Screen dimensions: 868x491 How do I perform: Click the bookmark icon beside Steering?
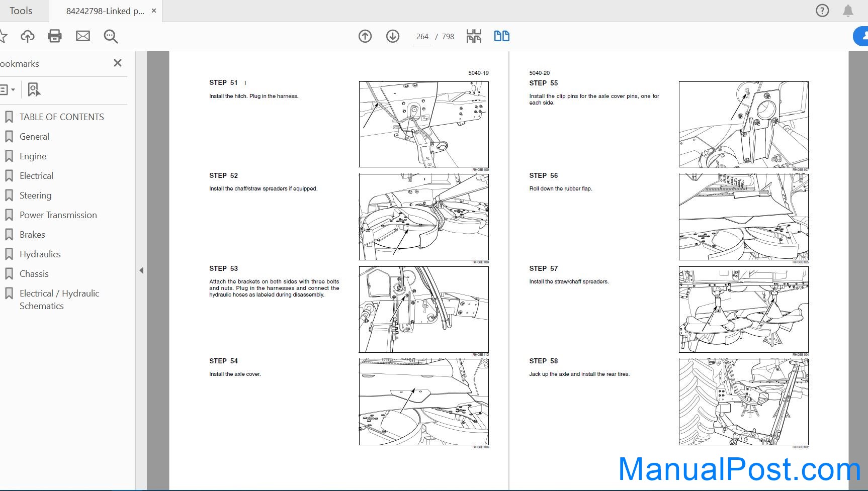9,195
